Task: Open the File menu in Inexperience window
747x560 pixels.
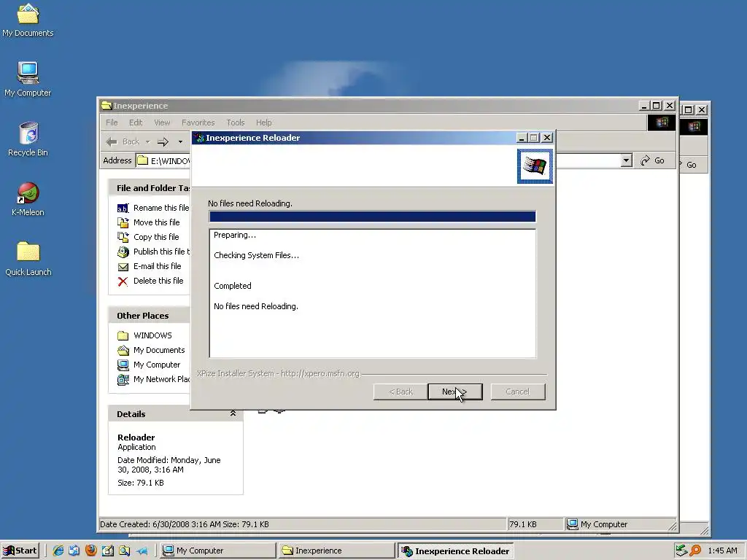Action: [112, 122]
